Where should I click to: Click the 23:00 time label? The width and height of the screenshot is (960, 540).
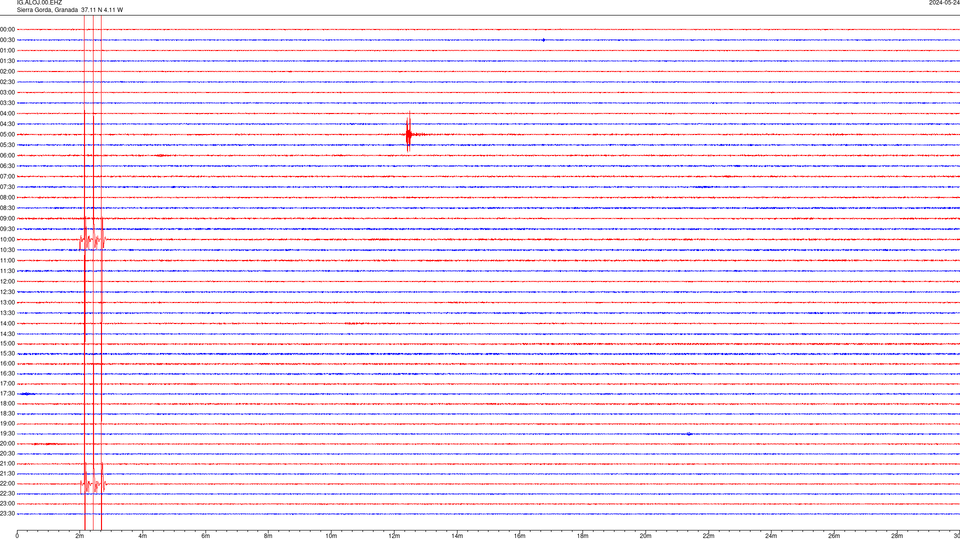tap(7, 503)
